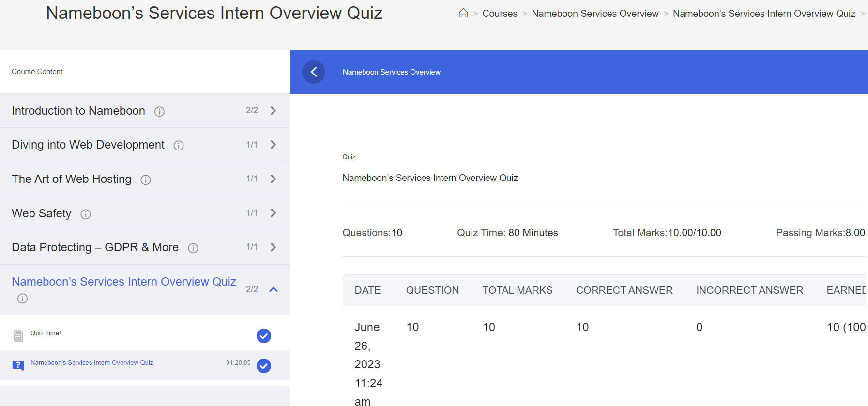Screen dimensions: 868x406
Task: Click info icon under Nameboon's Services Intern Overview Quiz
Action: tap(22, 299)
